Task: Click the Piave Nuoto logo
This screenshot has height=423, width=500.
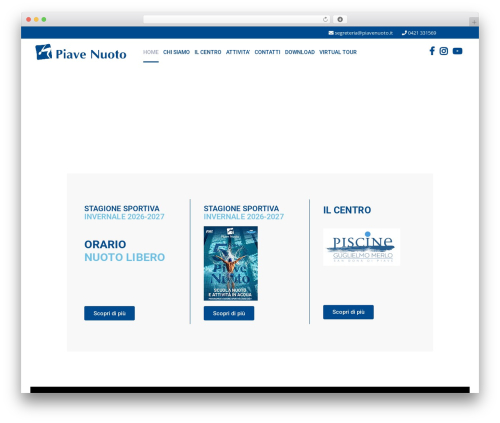Action: (x=81, y=52)
